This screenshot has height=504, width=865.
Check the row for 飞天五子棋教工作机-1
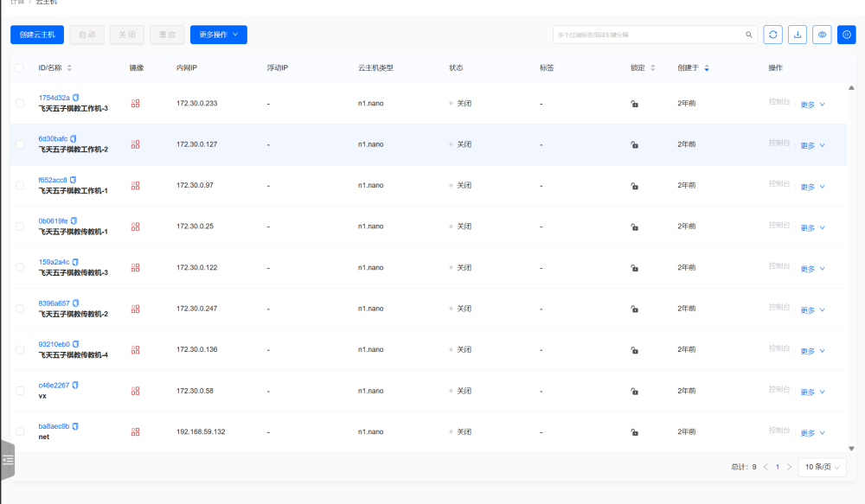pyautogui.click(x=20, y=186)
